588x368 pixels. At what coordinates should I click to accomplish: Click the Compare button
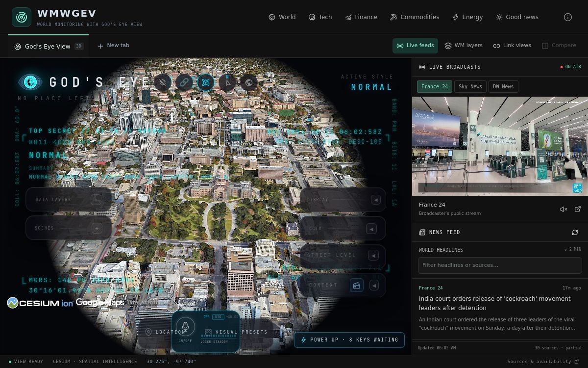click(559, 46)
